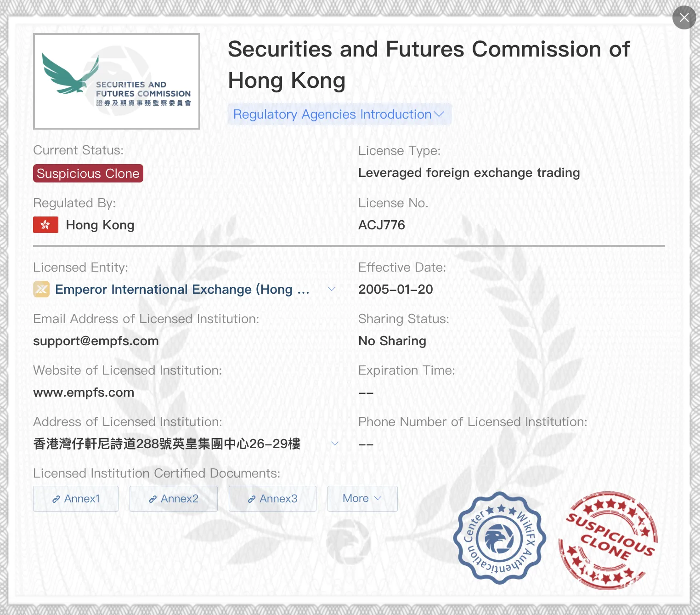Screen dimensions: 700x615
Task: Open the Annex3 certified document
Action: coord(272,499)
